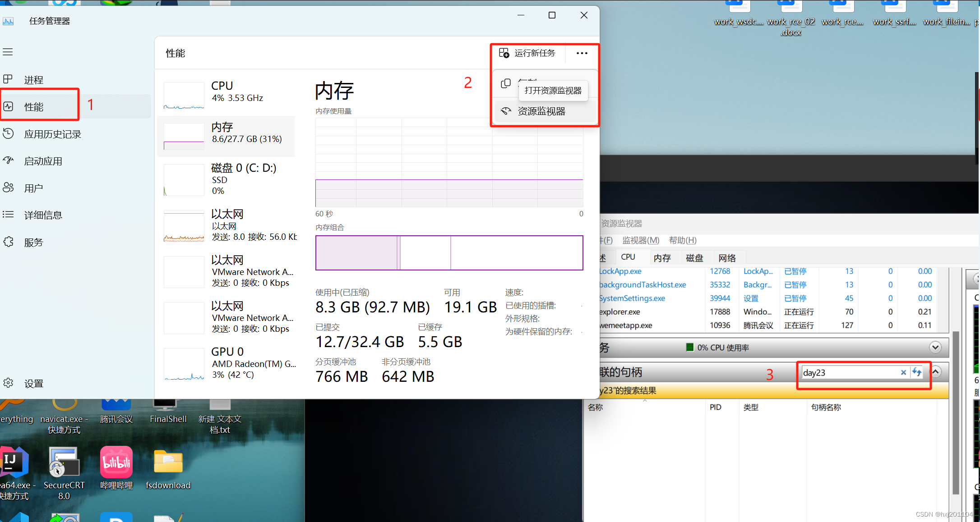Screen dimensions: 980x522
Task: Clear the day23 search box with X
Action: [x=903, y=372]
